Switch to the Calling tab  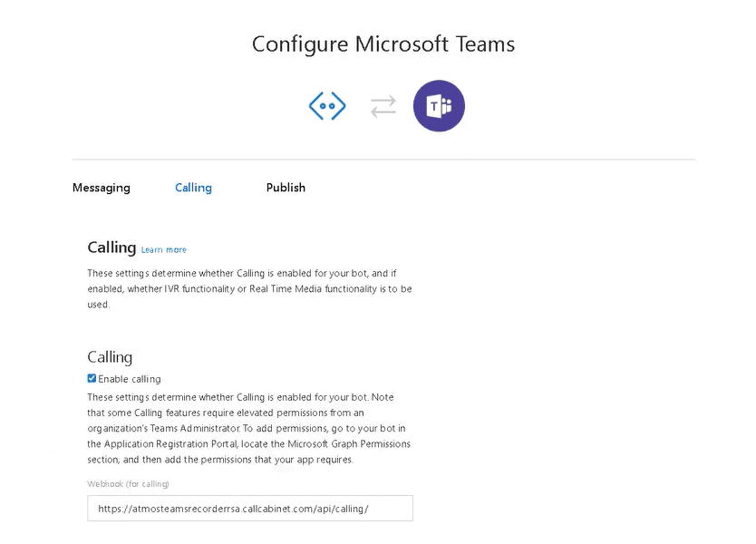(x=193, y=188)
